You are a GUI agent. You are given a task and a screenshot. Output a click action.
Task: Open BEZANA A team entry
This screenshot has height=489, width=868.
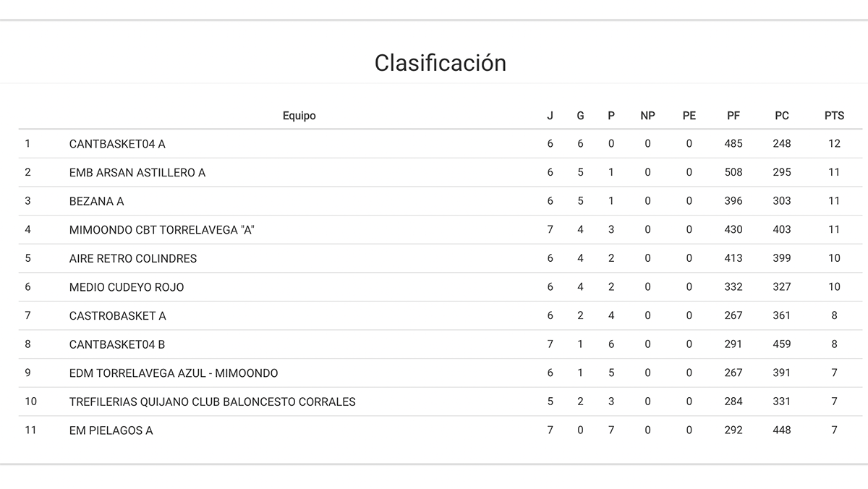click(96, 201)
